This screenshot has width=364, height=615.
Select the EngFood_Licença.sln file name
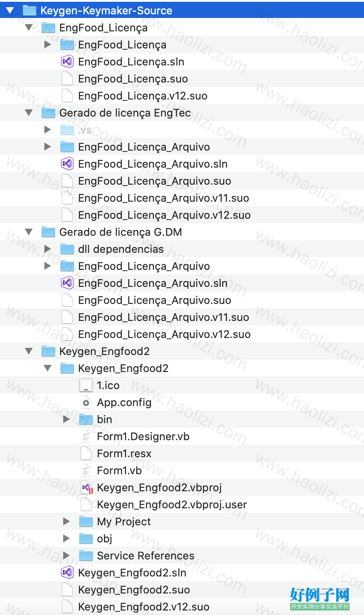pyautogui.click(x=131, y=62)
